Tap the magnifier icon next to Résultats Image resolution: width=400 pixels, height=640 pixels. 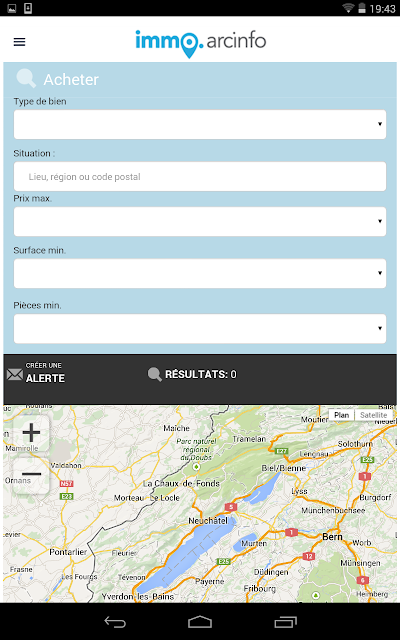(155, 374)
